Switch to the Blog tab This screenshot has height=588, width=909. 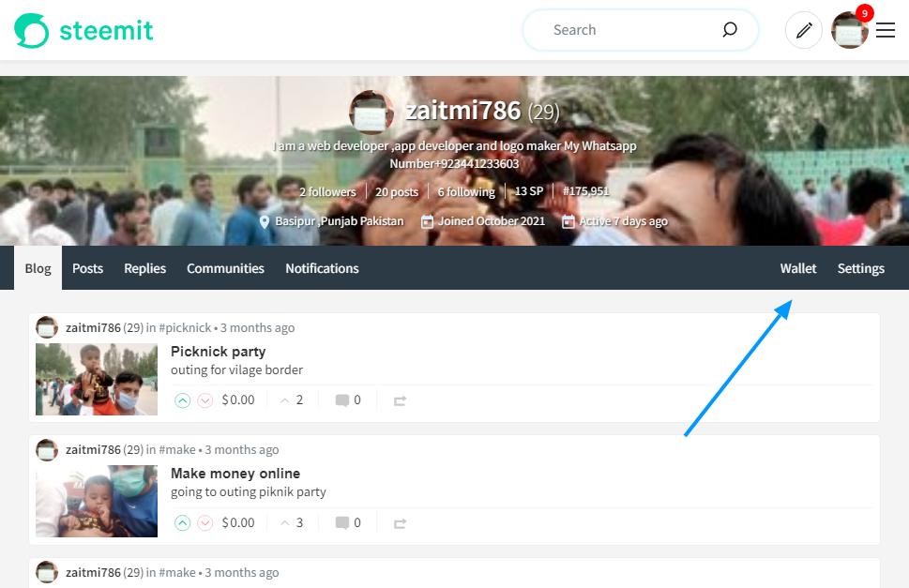[38, 268]
